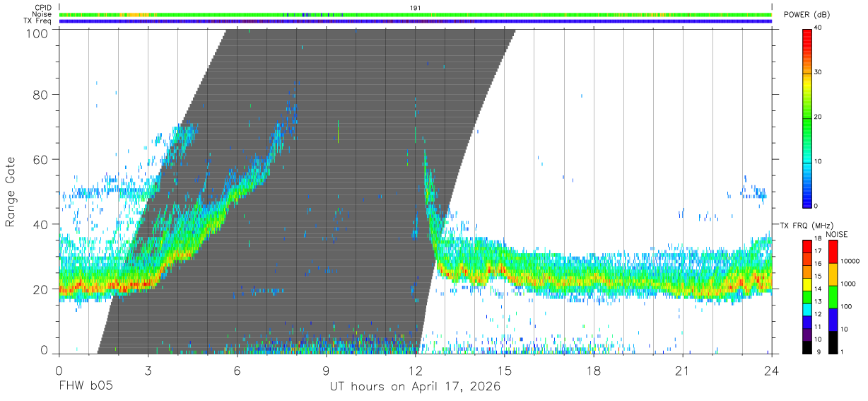Click the '100' label on the NOISE scale
The width and height of the screenshot is (868, 401).
[x=847, y=307]
